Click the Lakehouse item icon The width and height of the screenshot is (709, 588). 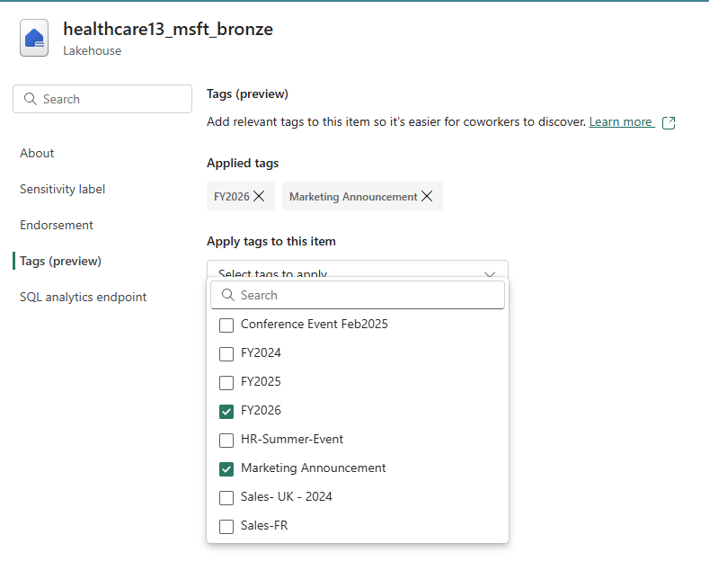[x=34, y=38]
